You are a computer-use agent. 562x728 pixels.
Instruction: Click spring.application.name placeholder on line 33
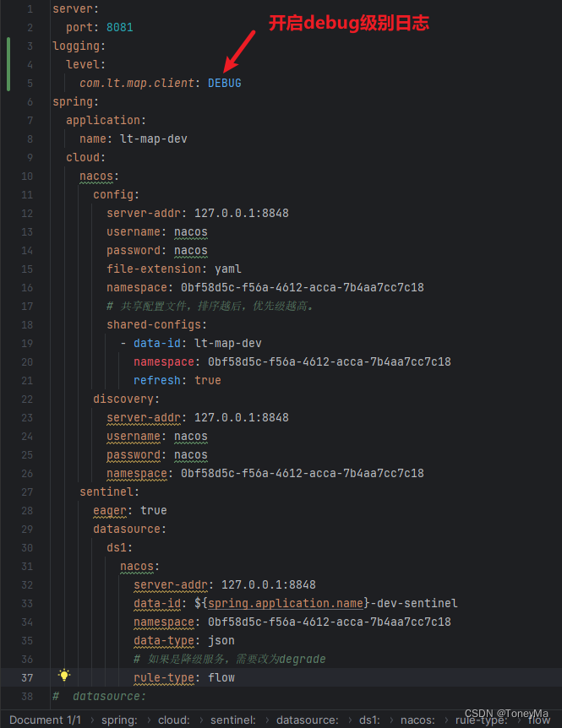pos(285,603)
